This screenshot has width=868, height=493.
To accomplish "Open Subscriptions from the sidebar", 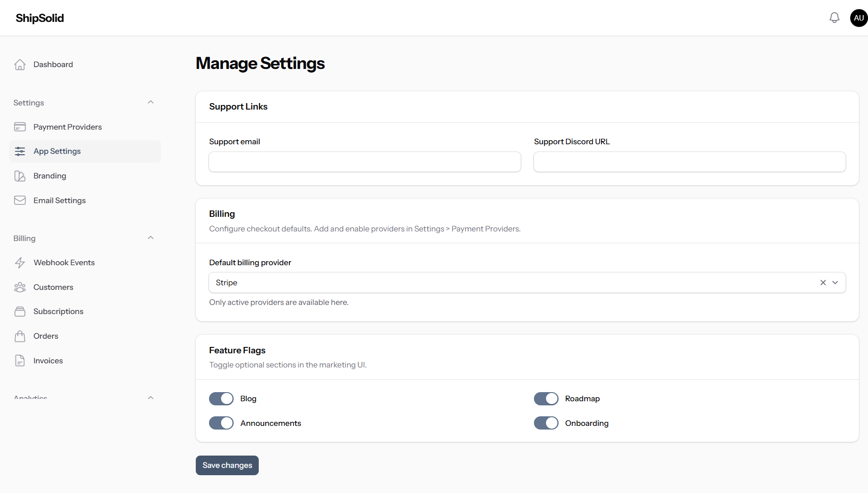I will [x=58, y=311].
